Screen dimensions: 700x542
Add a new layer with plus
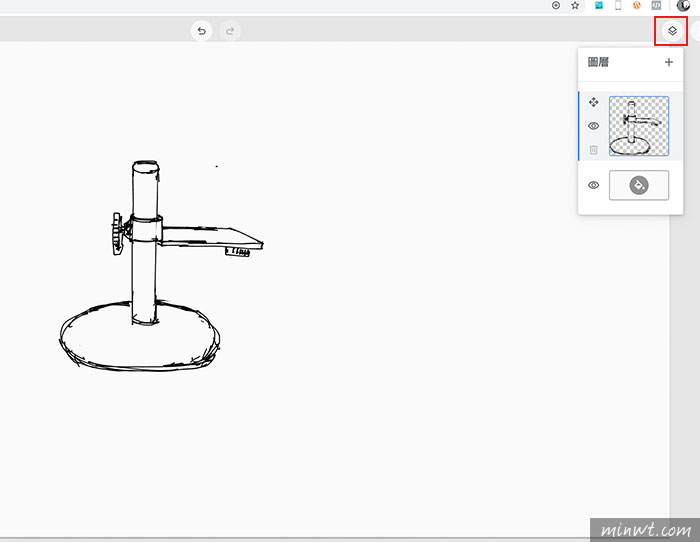click(668, 62)
